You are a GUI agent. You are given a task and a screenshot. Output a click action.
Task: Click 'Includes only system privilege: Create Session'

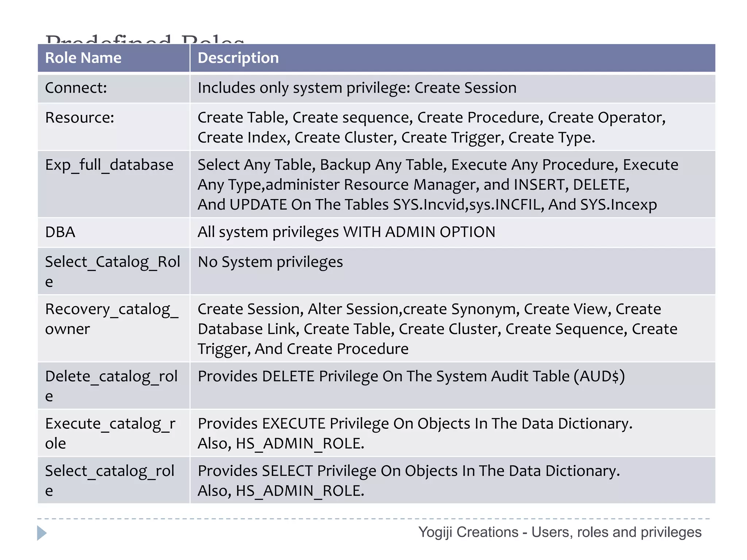pyautogui.click(x=357, y=88)
